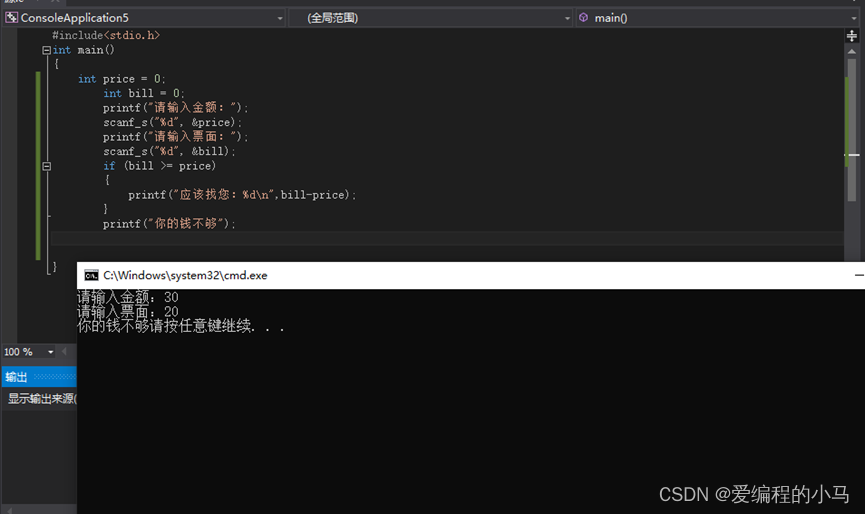Click the console output 请输入金额: 30
The image size is (865, 514).
click(127, 297)
